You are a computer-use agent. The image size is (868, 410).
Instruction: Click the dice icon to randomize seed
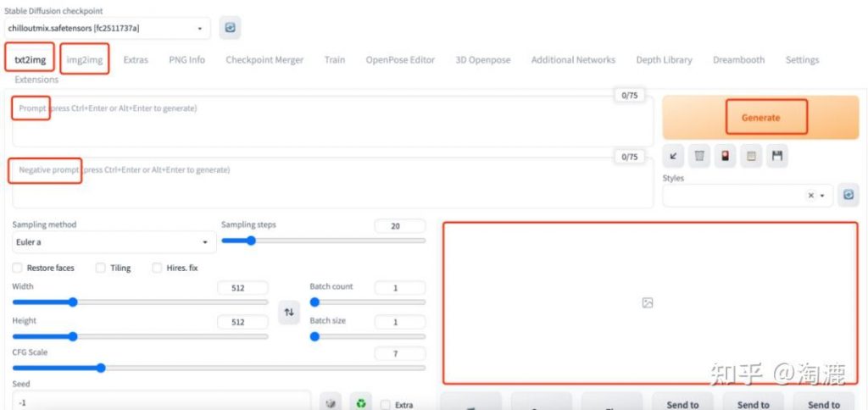(332, 404)
